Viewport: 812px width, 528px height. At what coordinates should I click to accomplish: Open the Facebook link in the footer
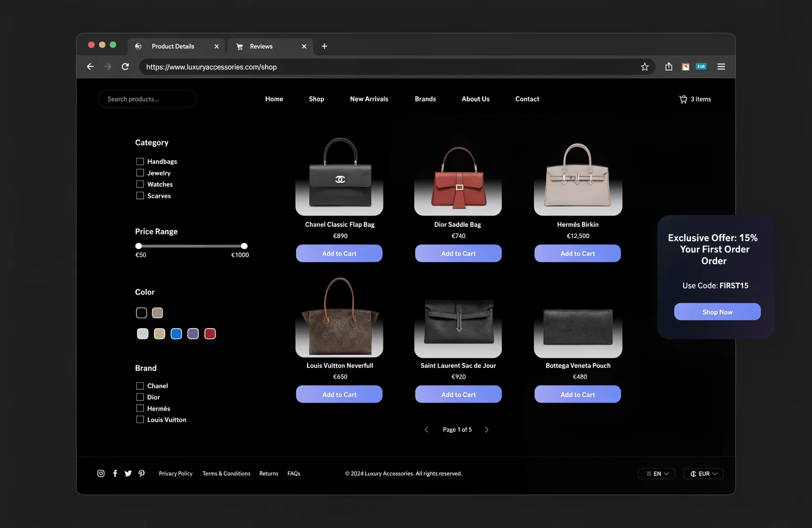click(x=115, y=473)
